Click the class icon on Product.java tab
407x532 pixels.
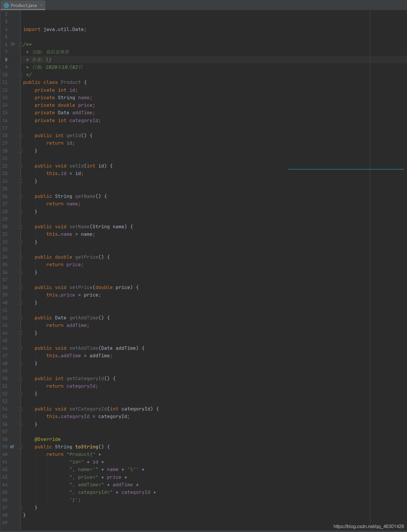click(6, 5)
